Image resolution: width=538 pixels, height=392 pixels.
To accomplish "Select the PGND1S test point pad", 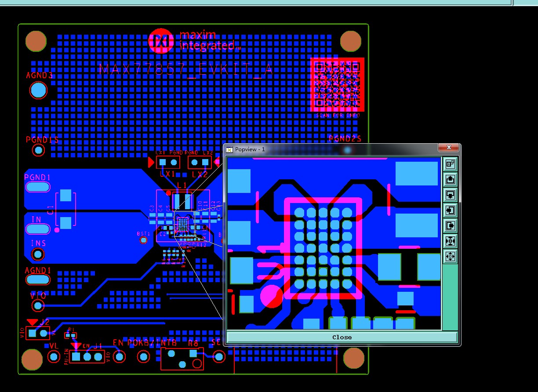I will tap(39, 150).
